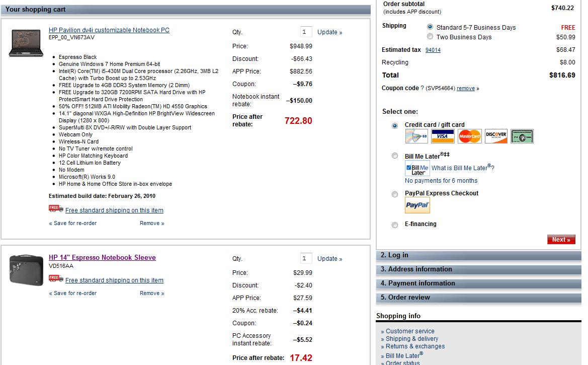The height and width of the screenshot is (365, 588).
Task: Open Shipping & delivery link
Action: (412, 339)
